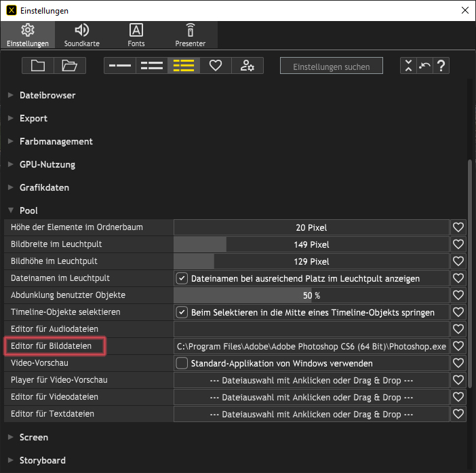Click the Einstellungen suchen search field
The height and width of the screenshot is (473, 476).
pyautogui.click(x=331, y=67)
